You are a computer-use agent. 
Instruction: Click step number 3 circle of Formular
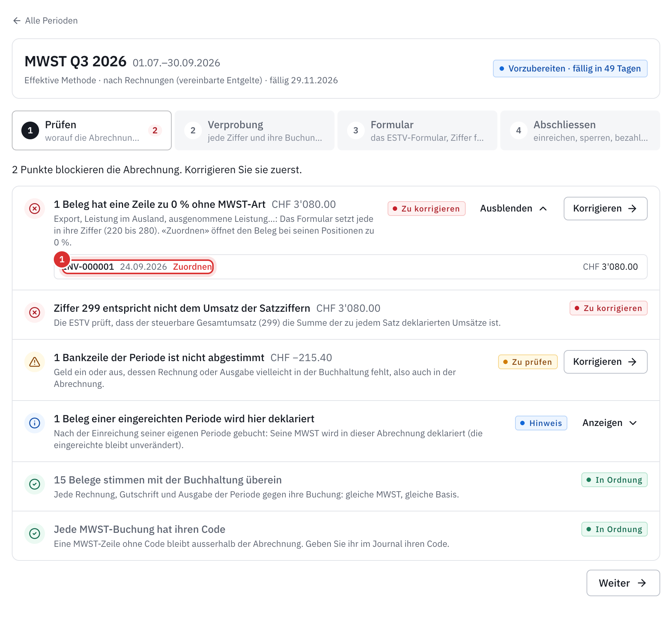click(356, 130)
